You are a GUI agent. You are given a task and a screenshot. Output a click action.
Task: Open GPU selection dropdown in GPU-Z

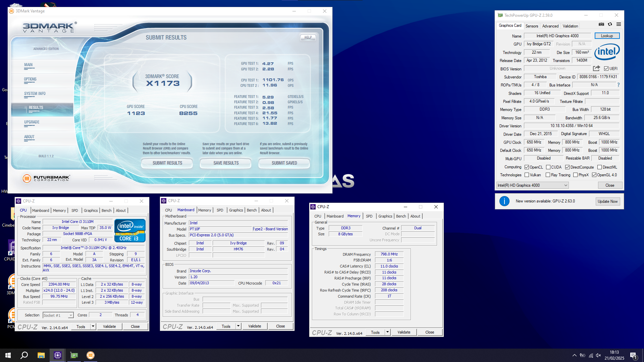532,185
